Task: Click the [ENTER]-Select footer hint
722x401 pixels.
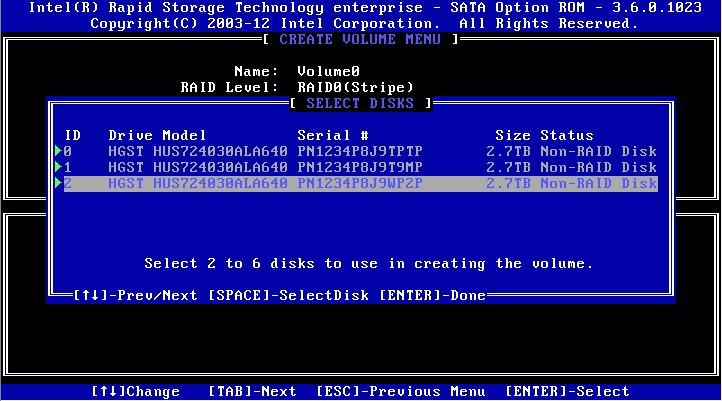Action: 567,391
